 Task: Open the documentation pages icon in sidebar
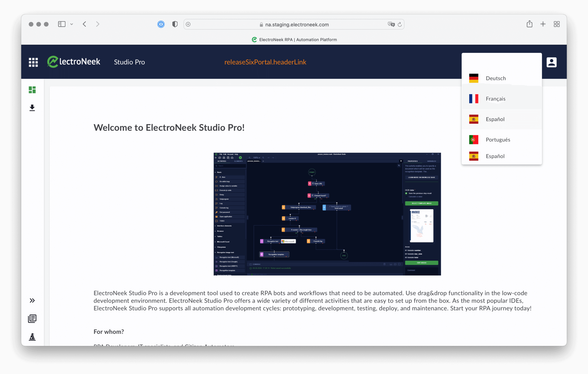32,319
